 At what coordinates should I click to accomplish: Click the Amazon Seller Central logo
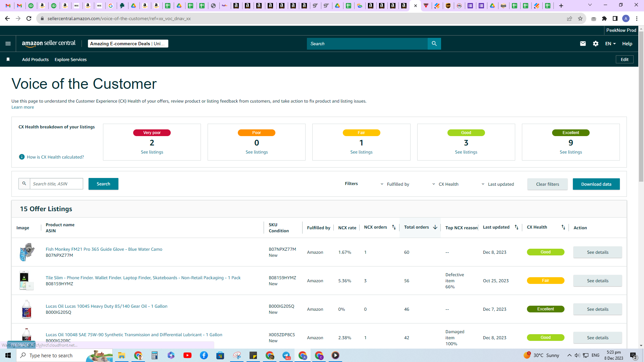[49, 44]
